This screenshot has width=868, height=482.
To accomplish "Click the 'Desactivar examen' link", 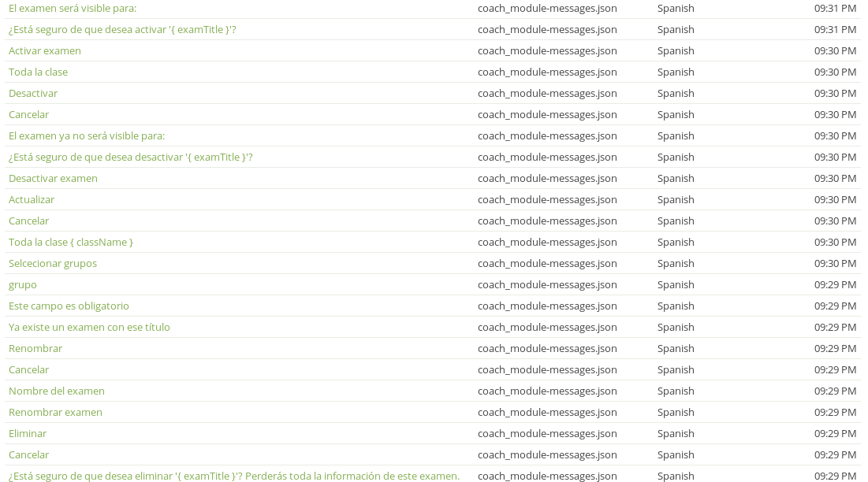I will click(x=53, y=179).
